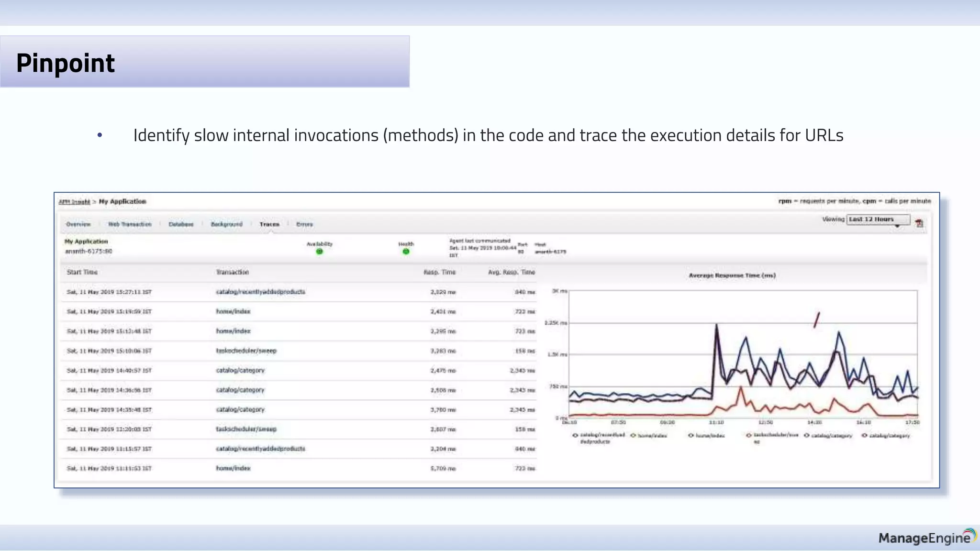980x551 pixels.
Task: Open home/index trace from 15:19:59
Action: 233,311
